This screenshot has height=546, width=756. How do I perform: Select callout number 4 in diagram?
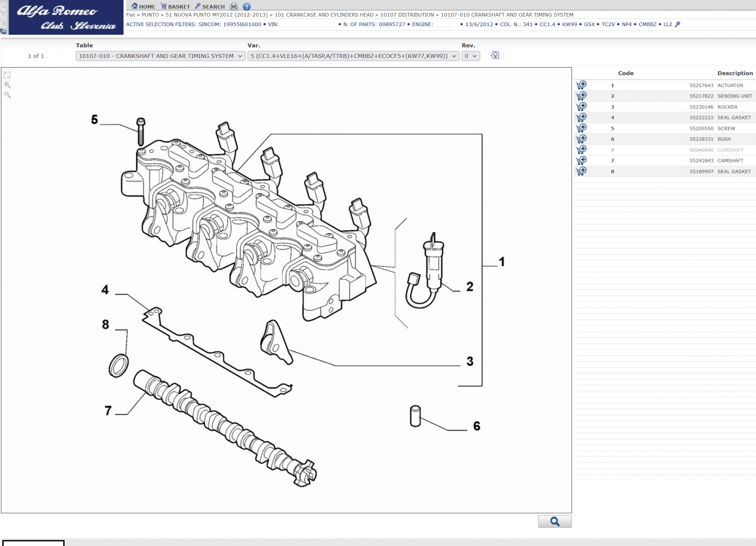105,290
